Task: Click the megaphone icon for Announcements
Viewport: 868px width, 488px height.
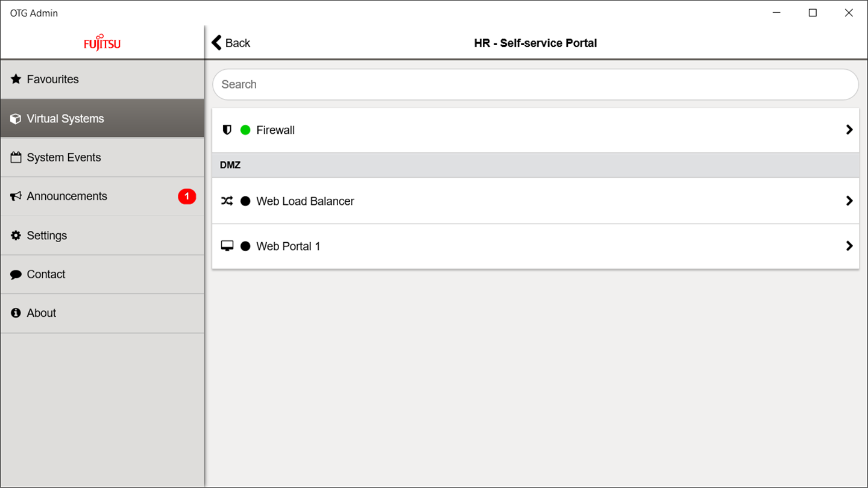Action: click(16, 196)
